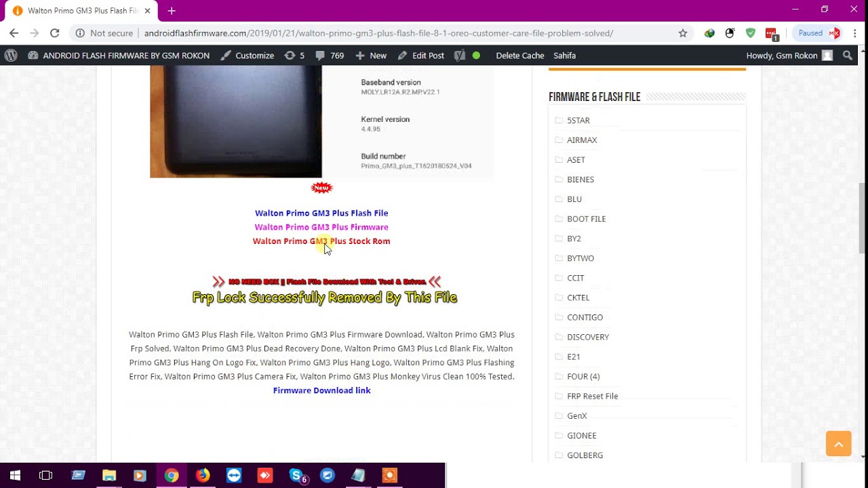
Task: Click the admin bar search icon
Action: [x=848, y=56]
